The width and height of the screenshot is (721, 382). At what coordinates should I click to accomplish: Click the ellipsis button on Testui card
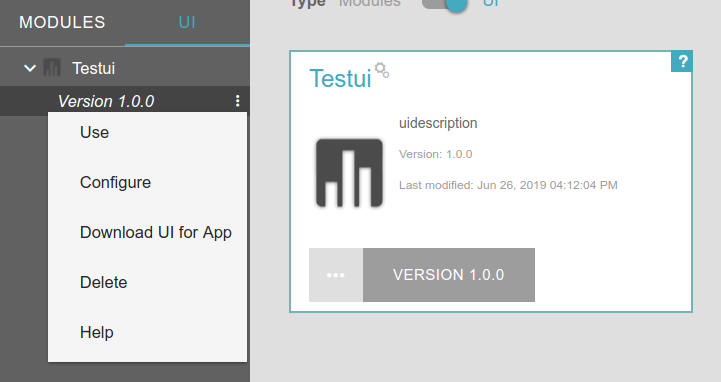point(336,275)
